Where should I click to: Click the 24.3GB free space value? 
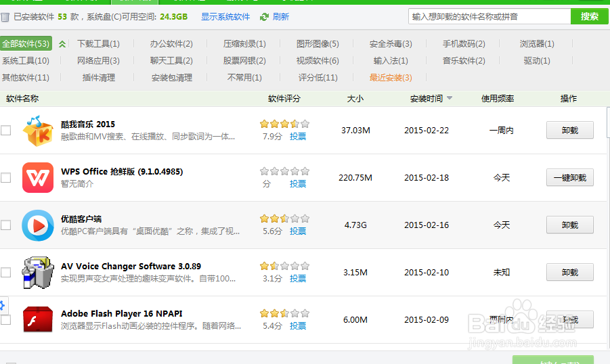[174, 17]
